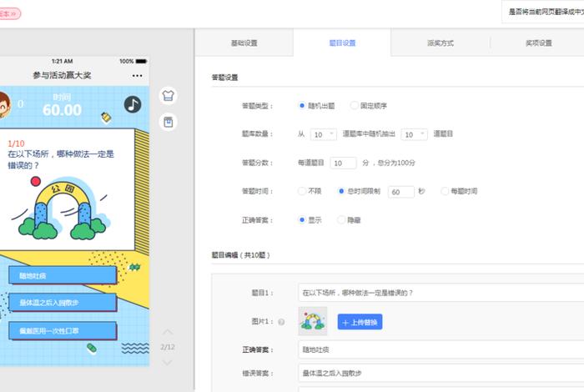Click the 题目编辑 (共10题) heading

click(x=240, y=255)
